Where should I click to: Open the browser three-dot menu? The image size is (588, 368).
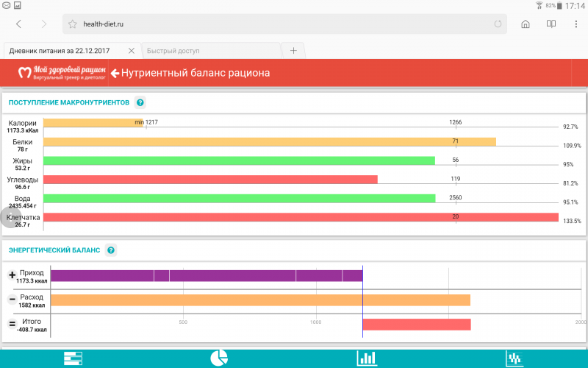point(574,24)
